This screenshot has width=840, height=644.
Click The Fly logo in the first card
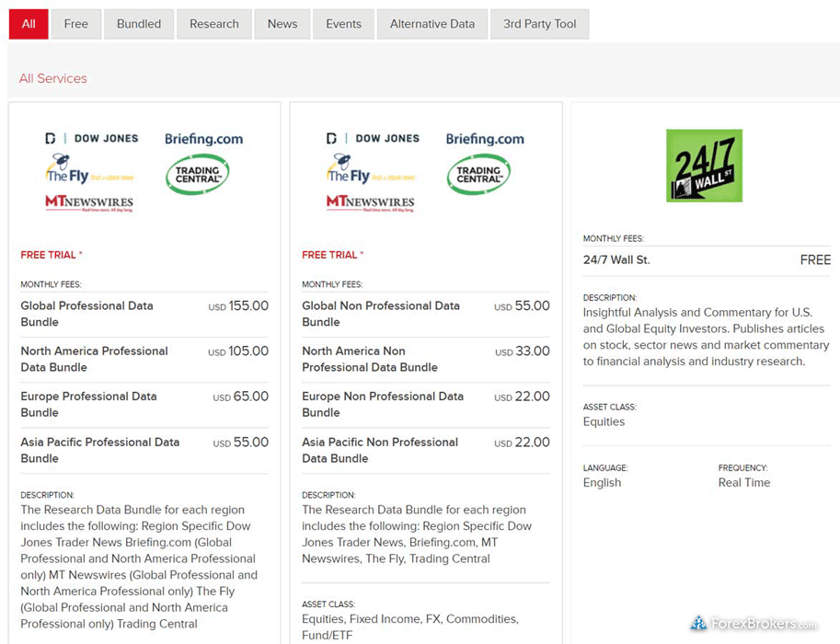(88, 170)
